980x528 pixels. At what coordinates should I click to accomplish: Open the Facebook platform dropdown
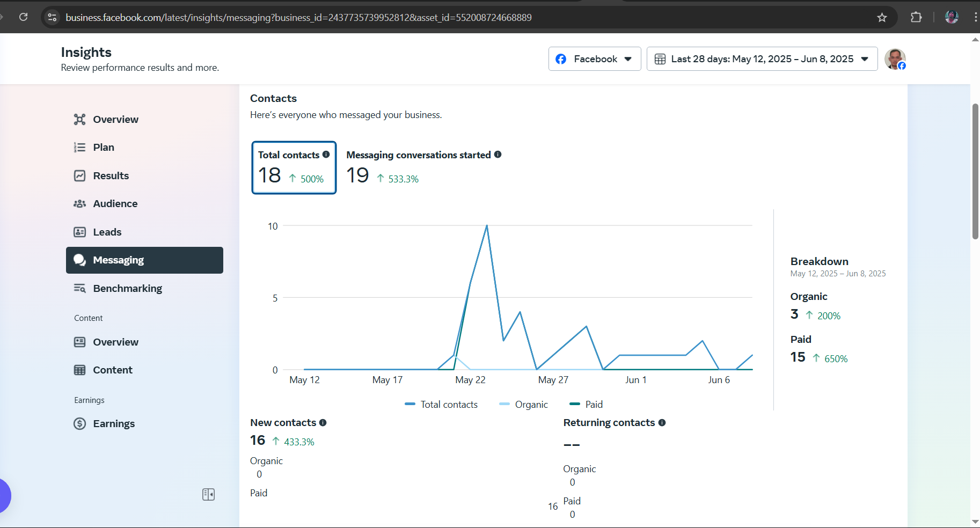(595, 59)
